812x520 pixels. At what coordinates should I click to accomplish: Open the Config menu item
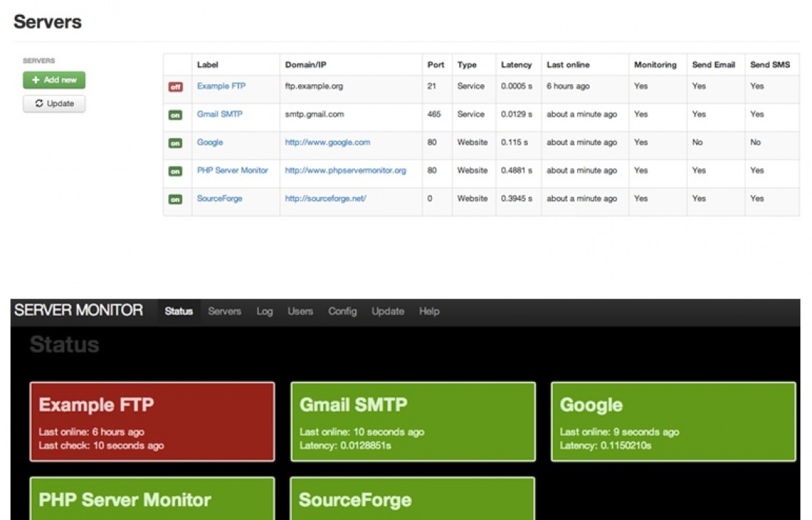pos(343,311)
